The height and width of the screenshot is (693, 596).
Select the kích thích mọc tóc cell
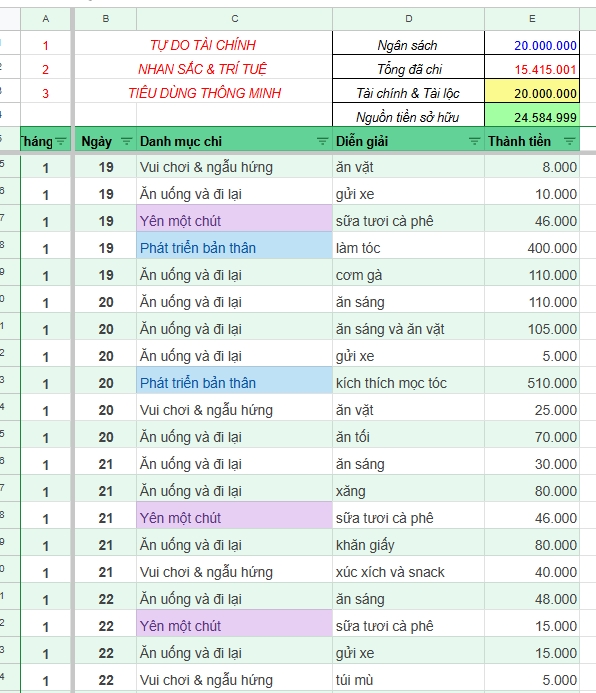coord(409,381)
